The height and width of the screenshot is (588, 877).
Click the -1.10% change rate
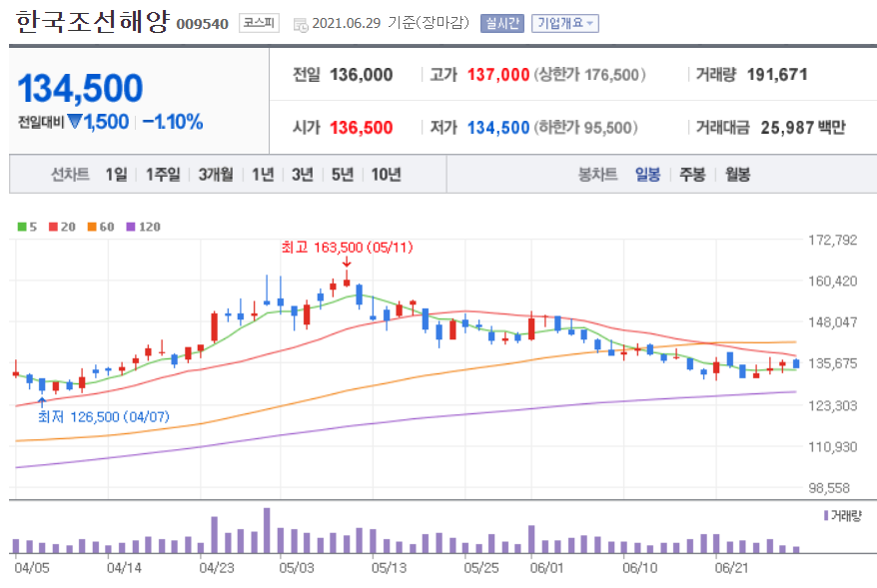[173, 122]
